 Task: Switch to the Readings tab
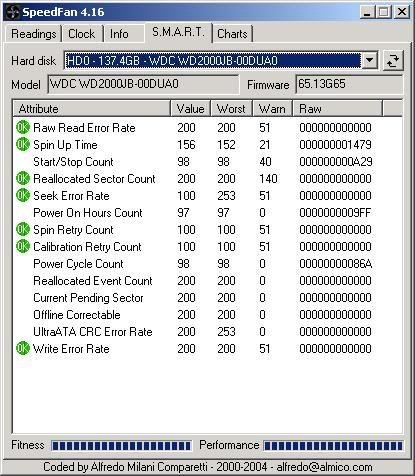click(x=33, y=34)
